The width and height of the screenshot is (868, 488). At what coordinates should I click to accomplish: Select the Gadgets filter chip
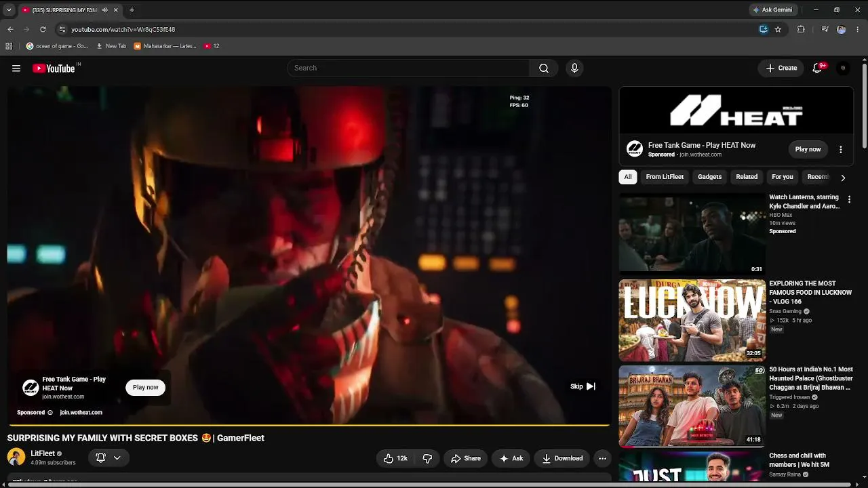pos(710,177)
